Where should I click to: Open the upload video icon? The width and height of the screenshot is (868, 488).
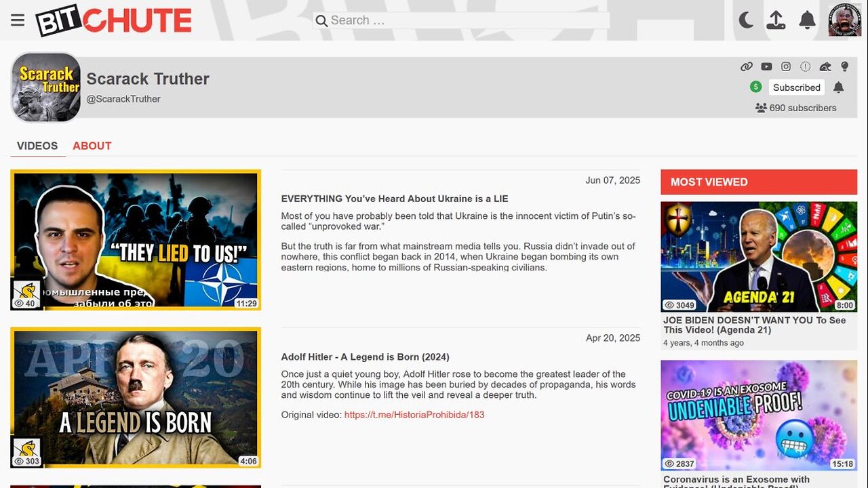tap(776, 20)
